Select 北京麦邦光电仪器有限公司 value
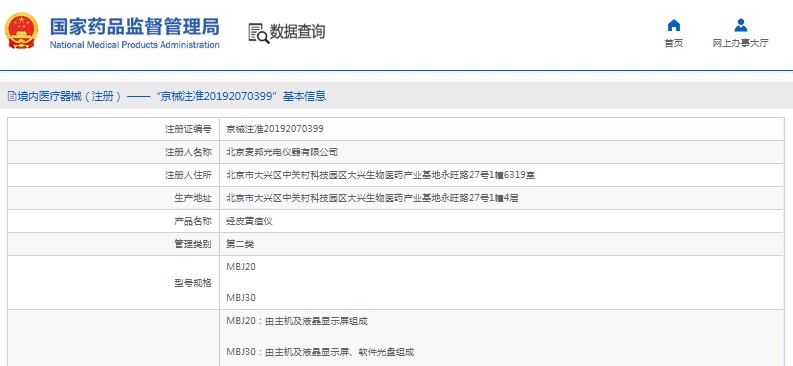Screen dimensions: 793x366 pos(282,152)
